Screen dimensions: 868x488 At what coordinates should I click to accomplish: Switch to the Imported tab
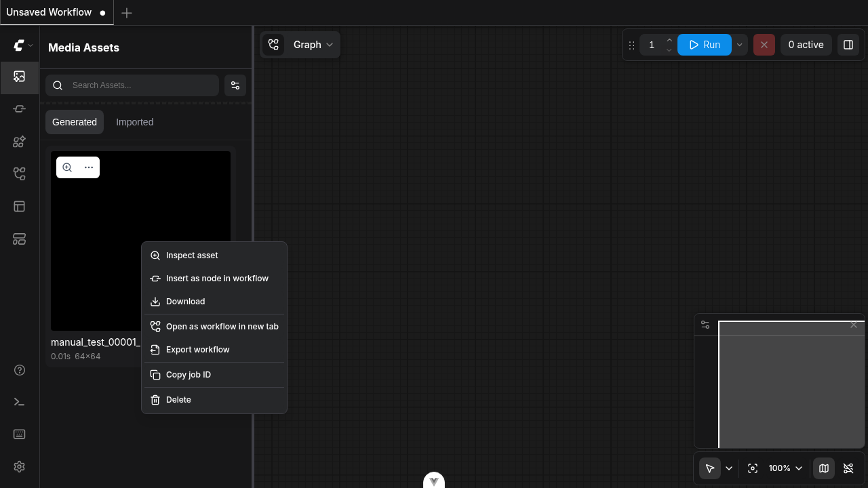(134, 122)
